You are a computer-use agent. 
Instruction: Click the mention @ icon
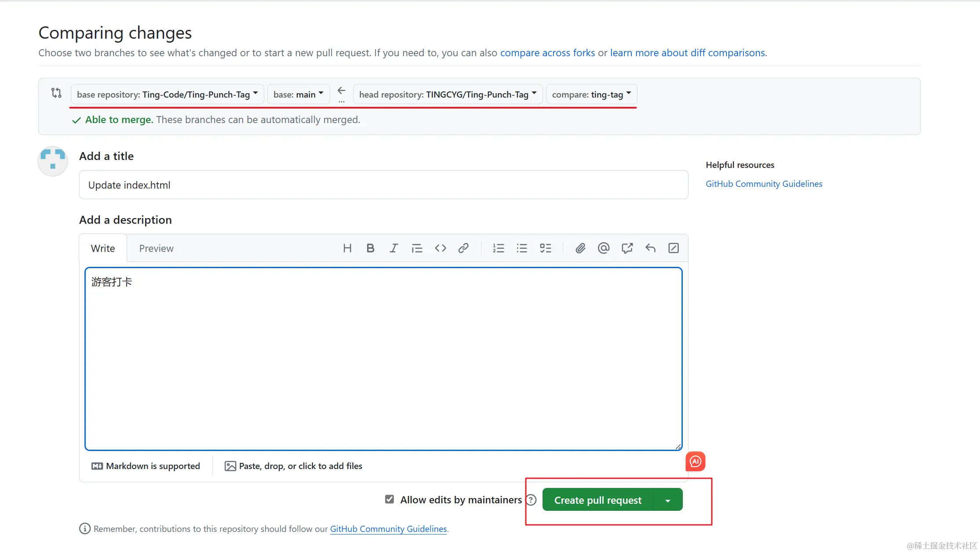pos(604,248)
